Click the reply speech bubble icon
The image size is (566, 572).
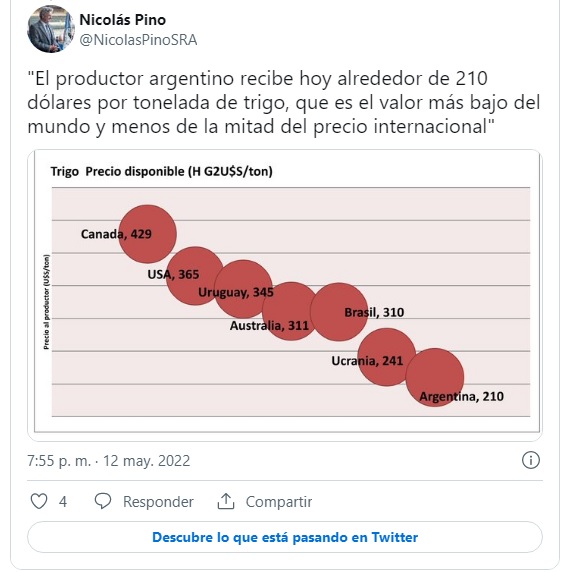click(103, 501)
